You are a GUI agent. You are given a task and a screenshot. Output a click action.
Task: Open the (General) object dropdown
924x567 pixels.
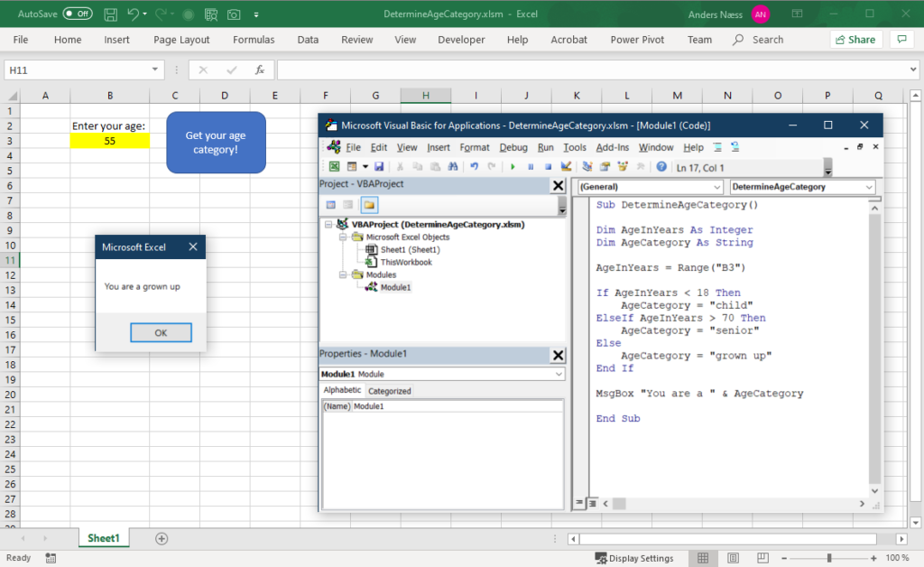point(717,187)
